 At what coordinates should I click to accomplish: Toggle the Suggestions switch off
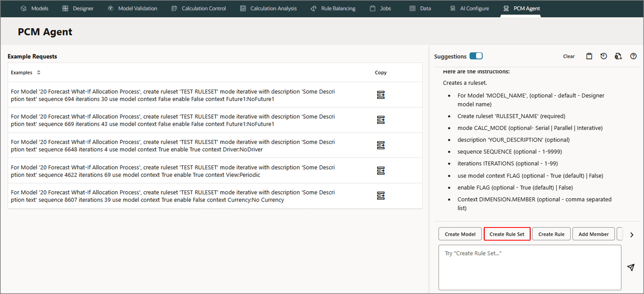[x=476, y=56]
